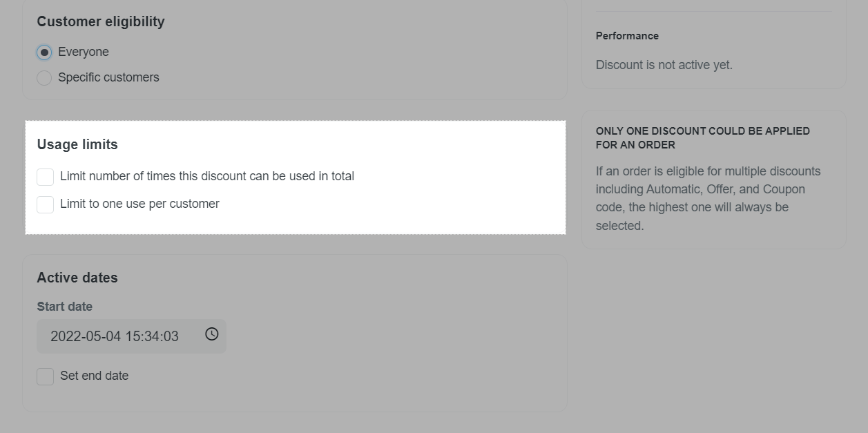Select the Everyone radio button
Viewport: 868px width, 433px height.
point(44,52)
